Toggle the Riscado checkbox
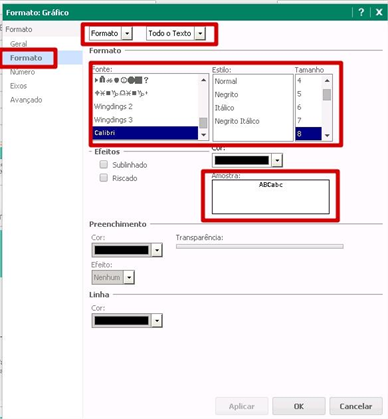 [104, 178]
